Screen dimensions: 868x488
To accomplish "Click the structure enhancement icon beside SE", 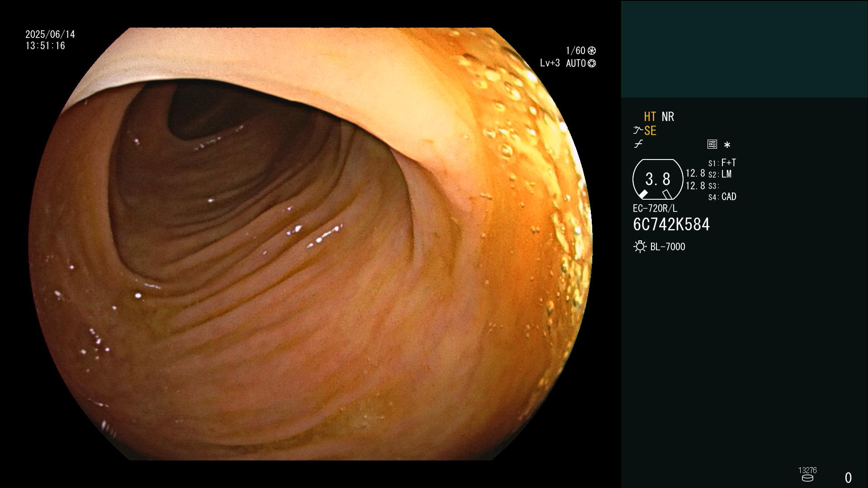I will (x=638, y=131).
